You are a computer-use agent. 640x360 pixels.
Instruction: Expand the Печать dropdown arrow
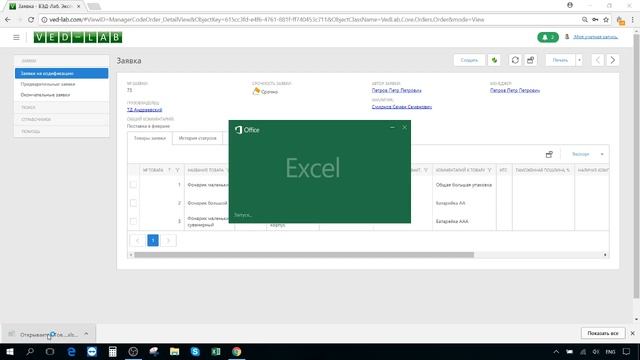579,60
